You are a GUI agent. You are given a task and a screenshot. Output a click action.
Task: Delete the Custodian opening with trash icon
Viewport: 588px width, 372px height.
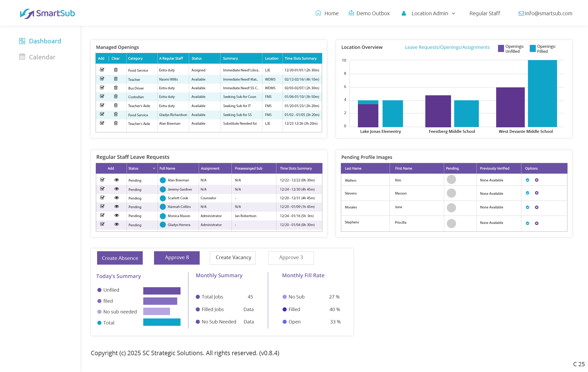tap(116, 96)
